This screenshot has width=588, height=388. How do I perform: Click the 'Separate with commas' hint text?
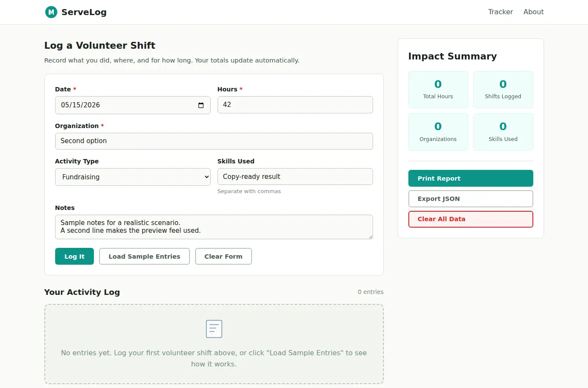click(x=249, y=191)
